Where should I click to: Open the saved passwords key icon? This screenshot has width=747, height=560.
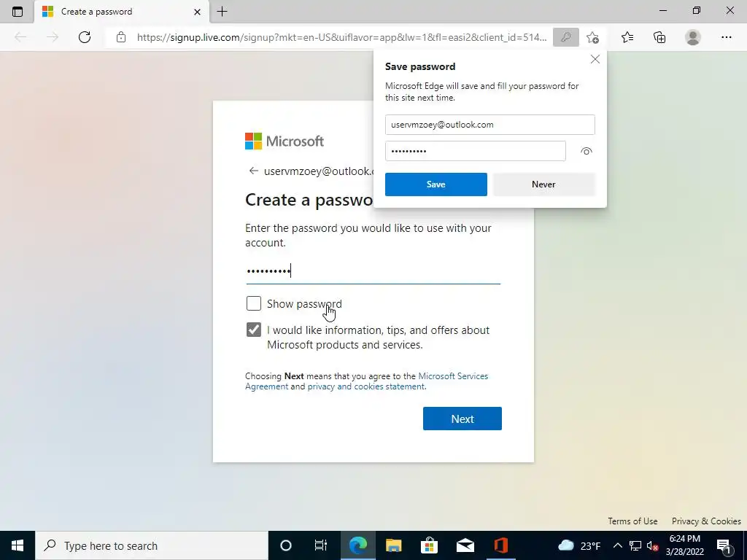(565, 37)
